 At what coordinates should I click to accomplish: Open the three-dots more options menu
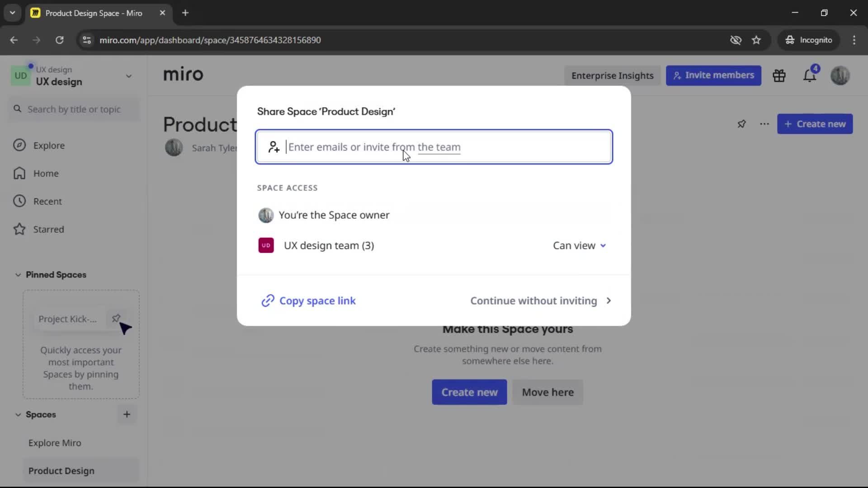coord(764,124)
